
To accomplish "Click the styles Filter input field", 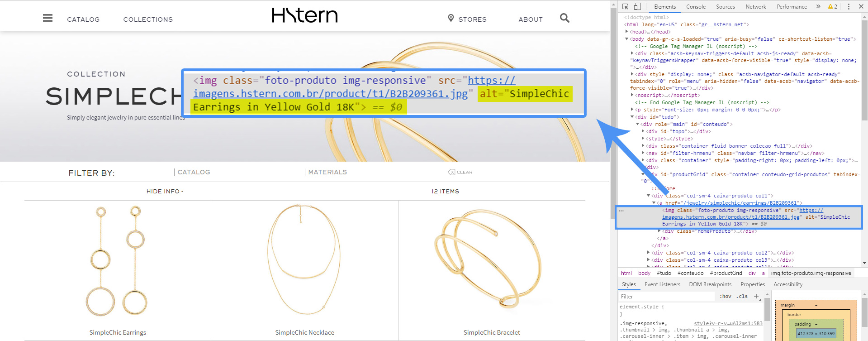I will [665, 297].
